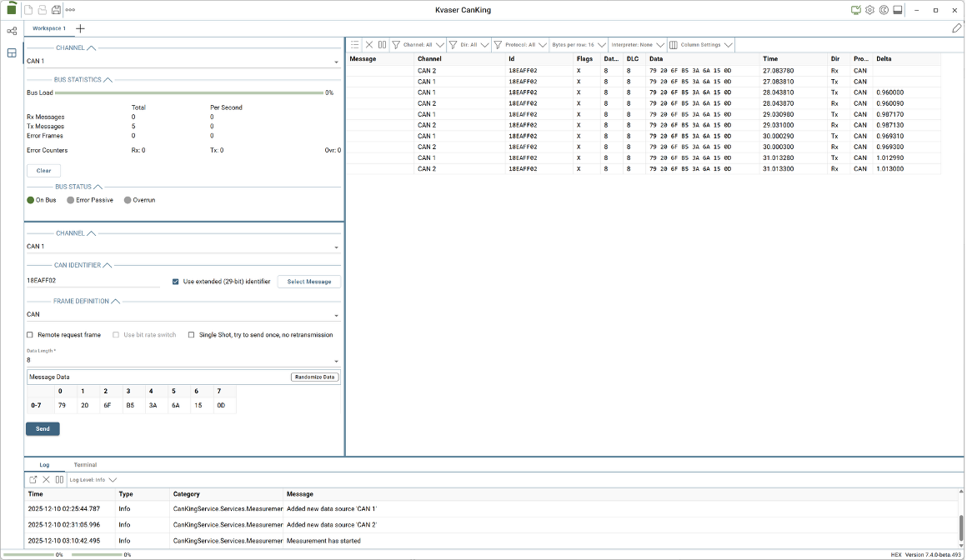Click the edit workspace pencil icon
Viewport: 967px width, 560px height.
pos(956,28)
